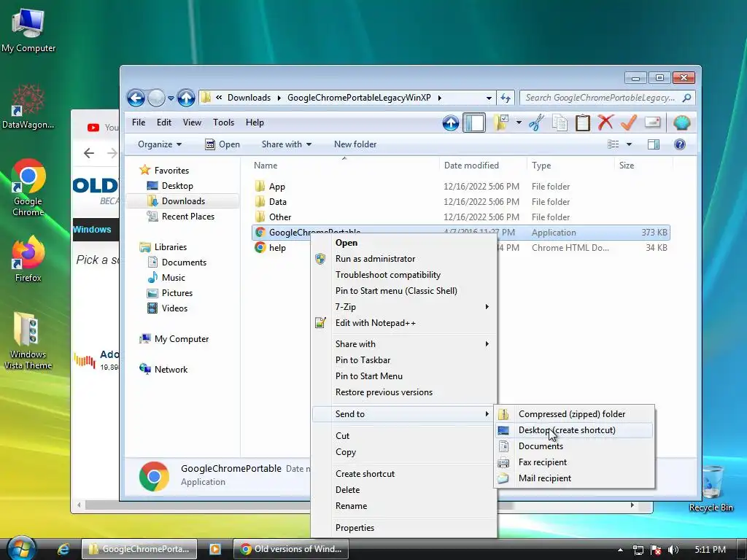Image resolution: width=747 pixels, height=560 pixels.
Task: Click the volume speaker tray icon
Action: 673,550
